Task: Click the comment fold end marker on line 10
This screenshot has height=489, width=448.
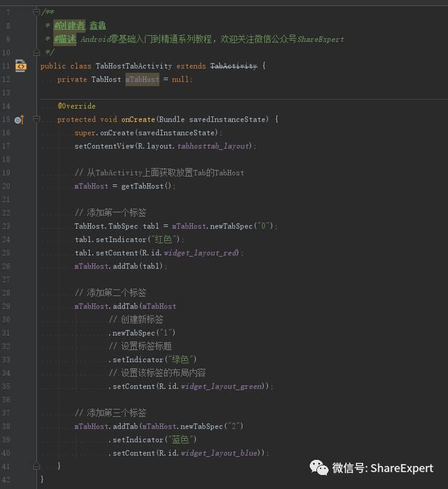Action: (x=36, y=52)
